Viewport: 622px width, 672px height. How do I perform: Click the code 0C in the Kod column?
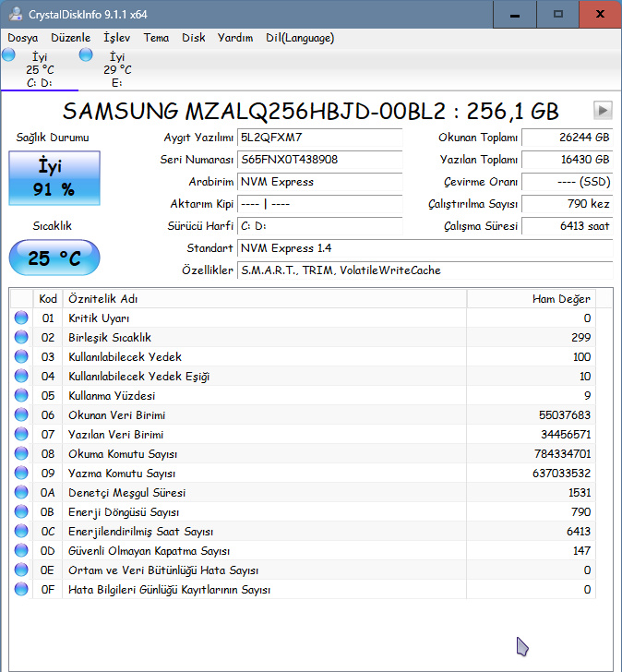[x=48, y=532]
